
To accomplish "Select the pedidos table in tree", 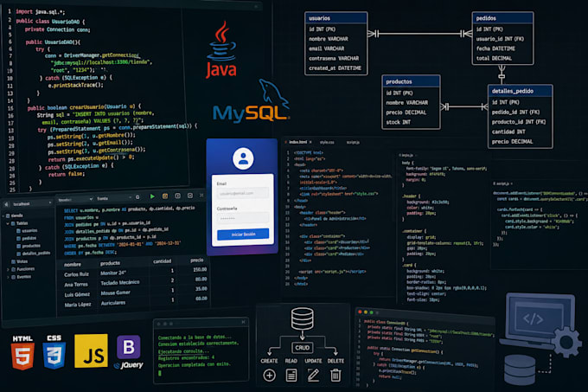I will [x=26, y=238].
